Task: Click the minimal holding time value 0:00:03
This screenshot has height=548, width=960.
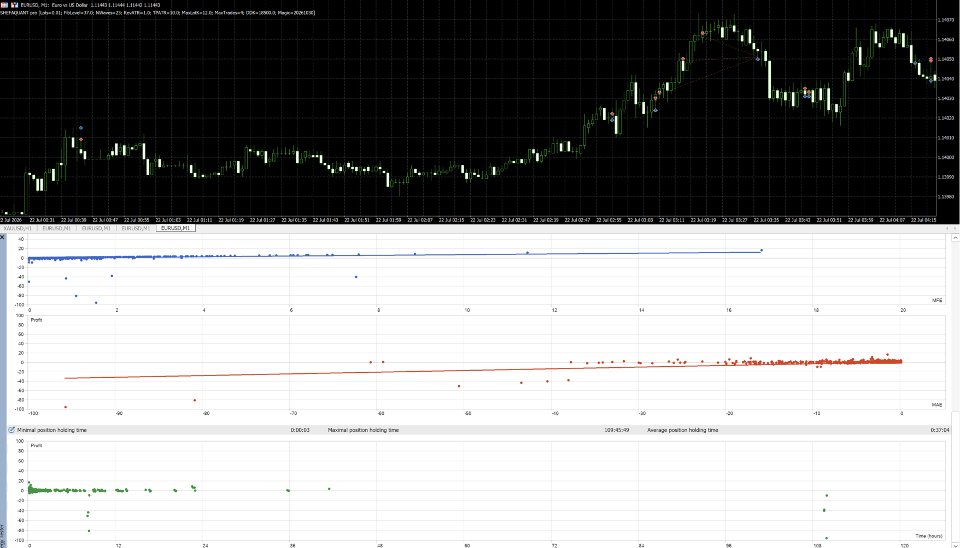Action: click(x=300, y=430)
